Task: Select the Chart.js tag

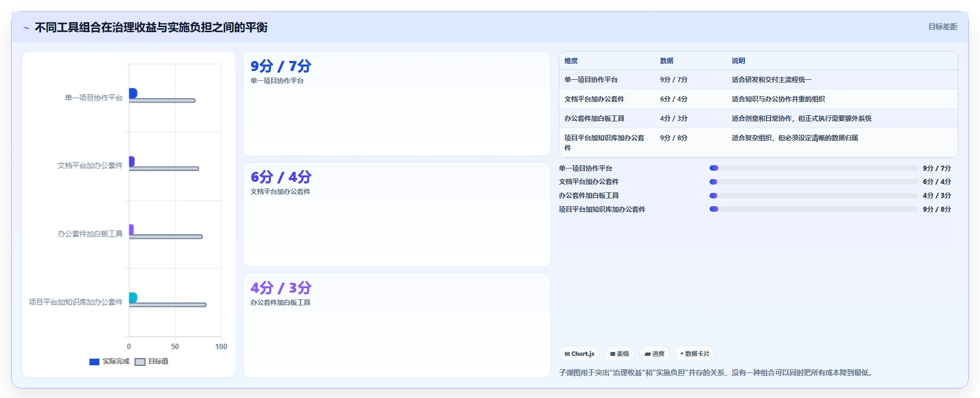Action: coord(579,354)
